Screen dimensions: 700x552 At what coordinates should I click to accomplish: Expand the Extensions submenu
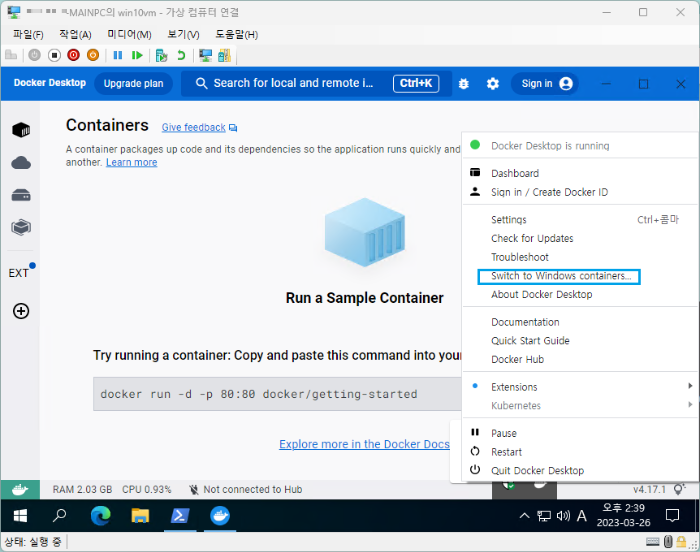(580, 387)
